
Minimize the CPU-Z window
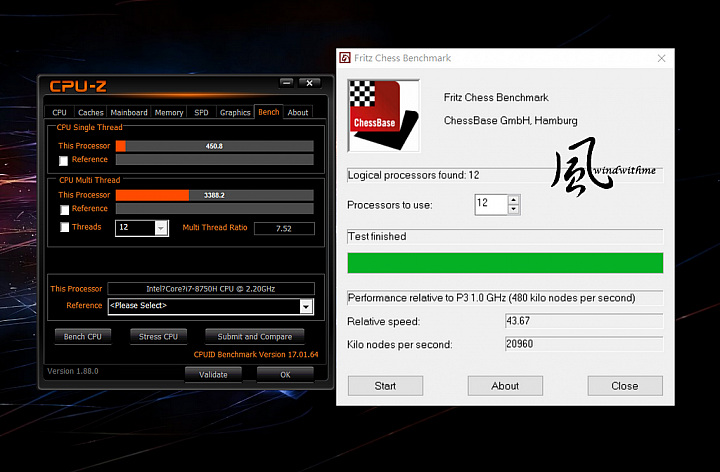tap(287, 83)
